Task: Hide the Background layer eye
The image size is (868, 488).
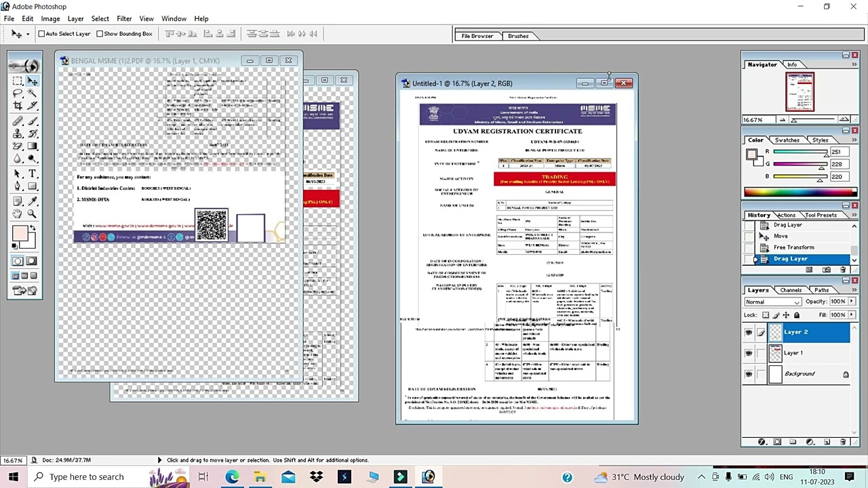Action: [749, 374]
